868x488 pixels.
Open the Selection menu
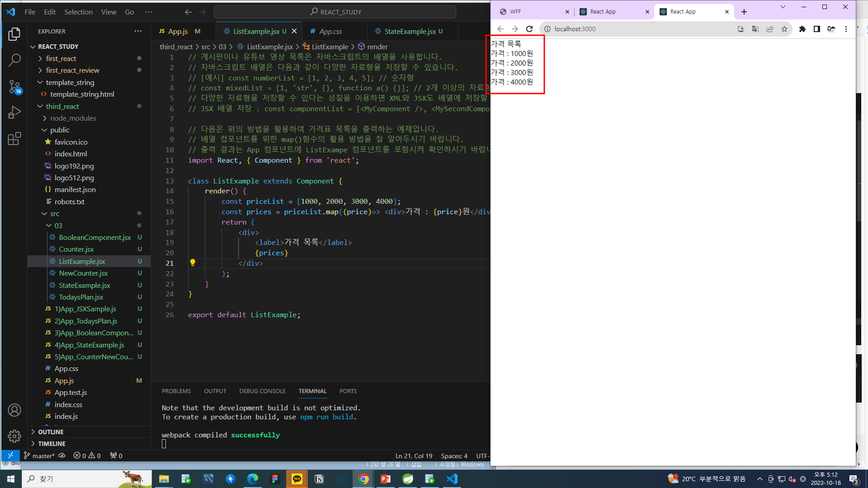pos(78,12)
